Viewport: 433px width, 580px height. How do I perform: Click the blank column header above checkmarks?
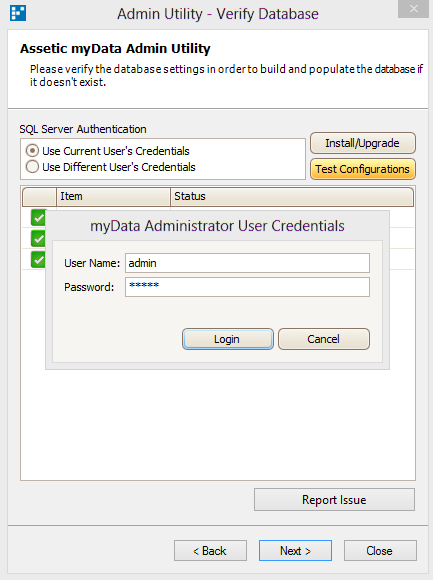coord(39,196)
